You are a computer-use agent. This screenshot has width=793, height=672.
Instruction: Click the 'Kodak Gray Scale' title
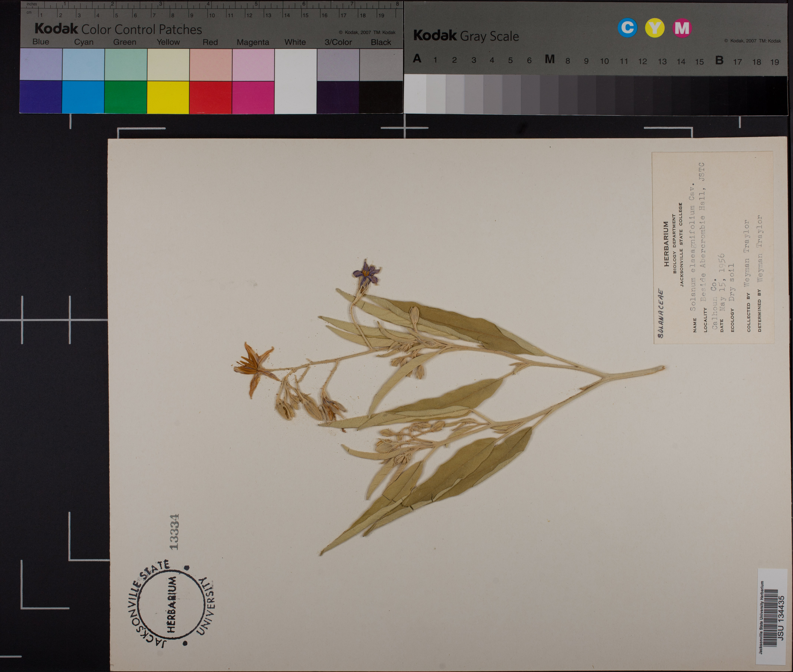pyautogui.click(x=466, y=36)
